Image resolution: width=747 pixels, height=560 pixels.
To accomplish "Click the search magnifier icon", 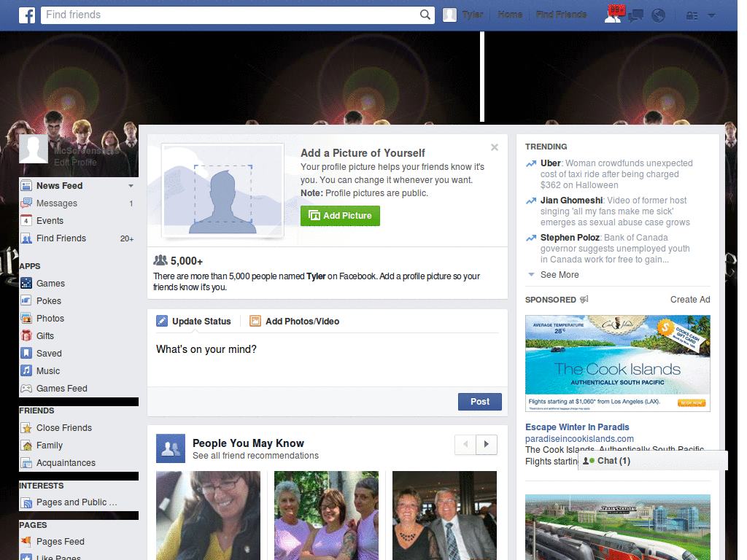I will click(x=425, y=15).
